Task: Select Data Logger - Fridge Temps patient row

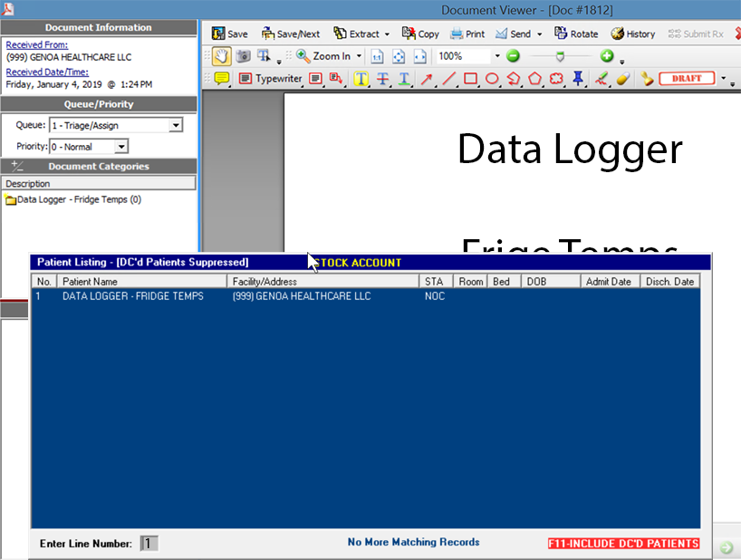Action: [132, 296]
